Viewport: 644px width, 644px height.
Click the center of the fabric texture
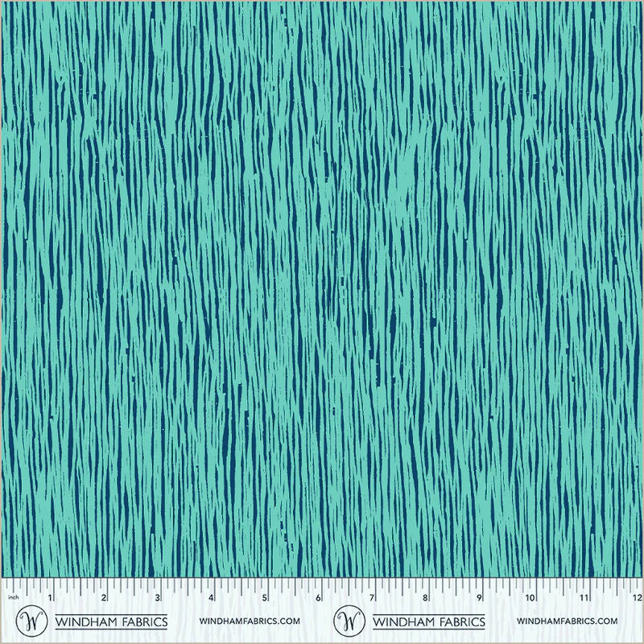[x=322, y=290]
